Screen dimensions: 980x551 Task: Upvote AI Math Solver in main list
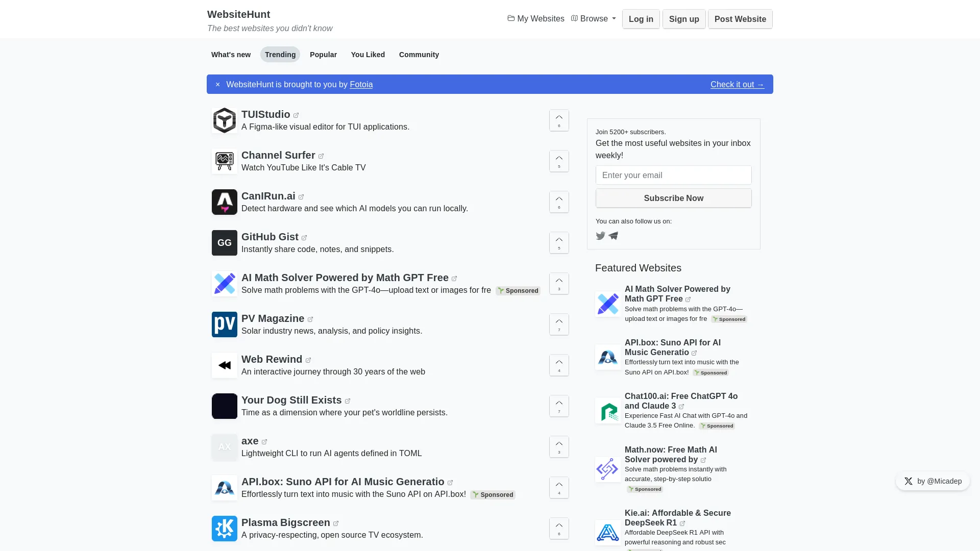(x=559, y=284)
